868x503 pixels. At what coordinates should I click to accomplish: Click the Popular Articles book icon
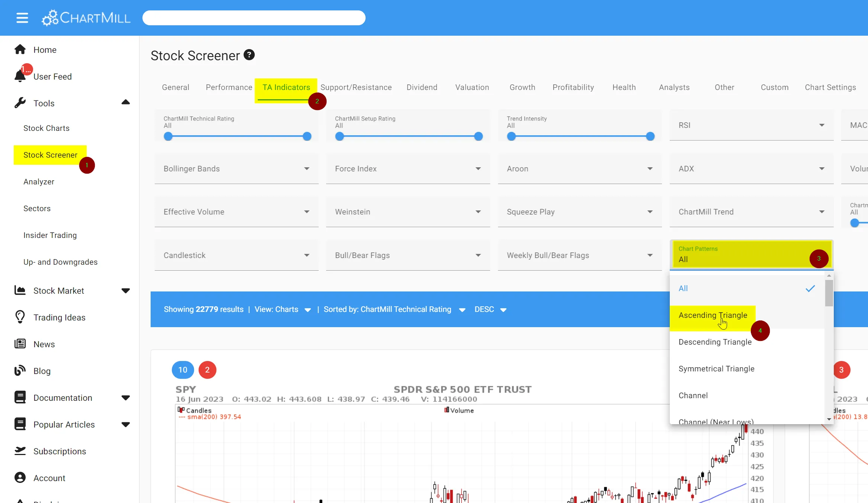[x=20, y=424]
